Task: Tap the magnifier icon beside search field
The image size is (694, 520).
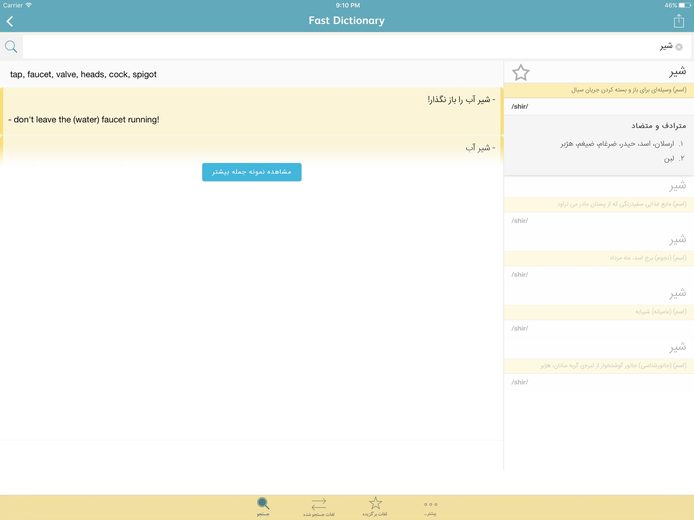Action: coord(11,46)
